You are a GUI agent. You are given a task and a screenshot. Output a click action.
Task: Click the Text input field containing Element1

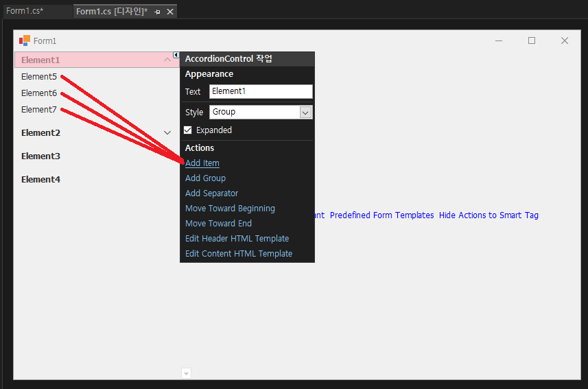tap(261, 91)
